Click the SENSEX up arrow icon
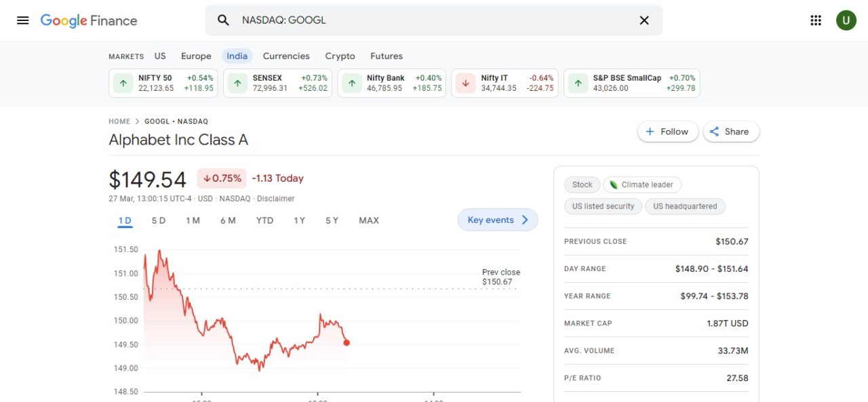The image size is (868, 402). pyautogui.click(x=237, y=83)
